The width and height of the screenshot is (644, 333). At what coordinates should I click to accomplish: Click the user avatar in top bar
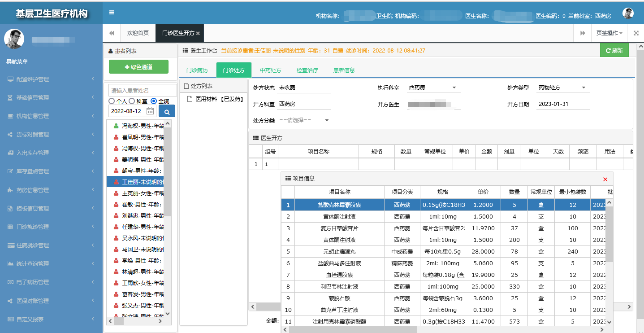628,13
